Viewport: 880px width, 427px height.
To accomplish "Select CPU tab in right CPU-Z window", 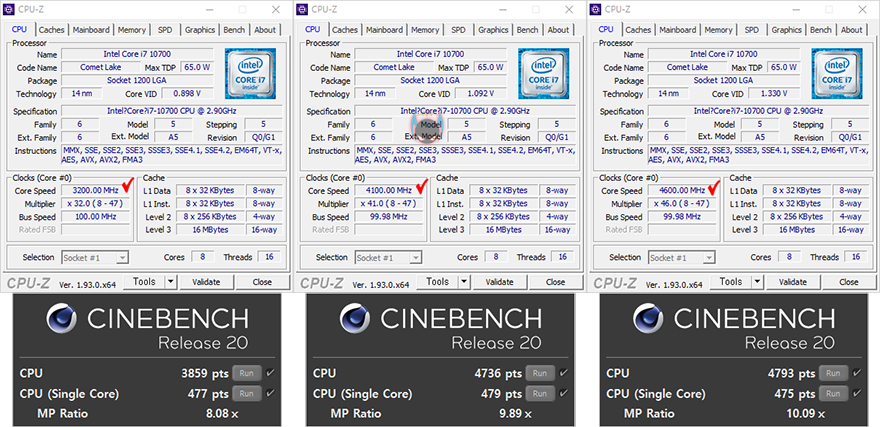I will (606, 29).
